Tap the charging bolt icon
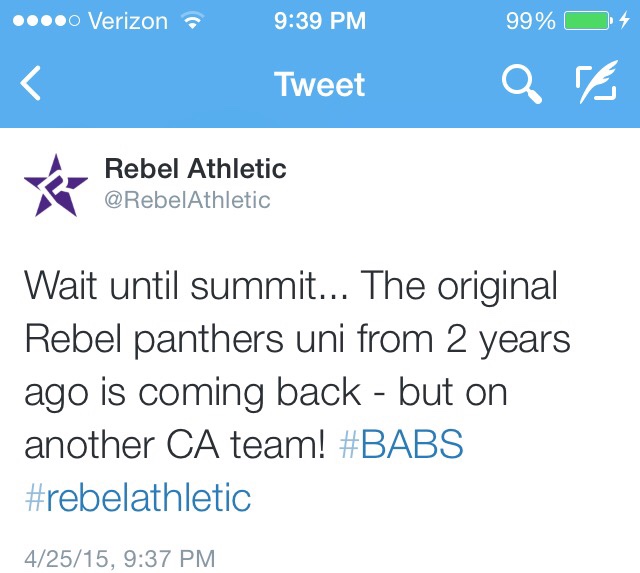Image resolution: width=640 pixels, height=573 pixels. pos(624,20)
